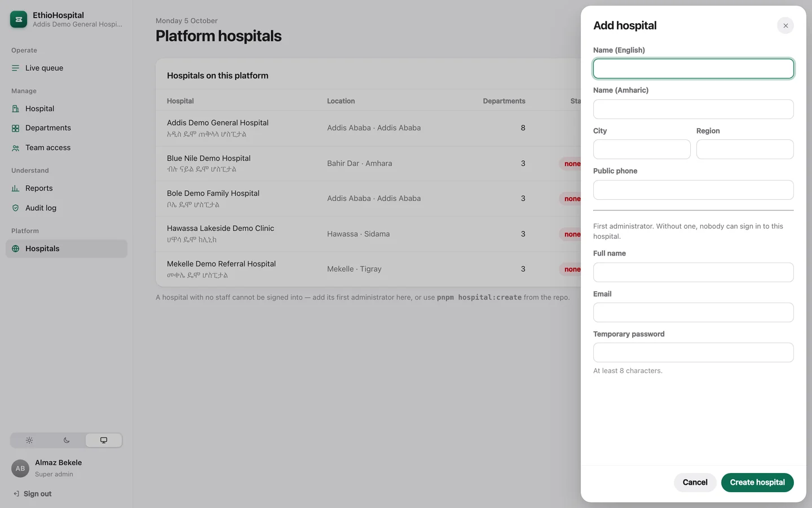Click the Live queue icon in sidebar
This screenshot has width=812, height=508.
tap(16, 68)
